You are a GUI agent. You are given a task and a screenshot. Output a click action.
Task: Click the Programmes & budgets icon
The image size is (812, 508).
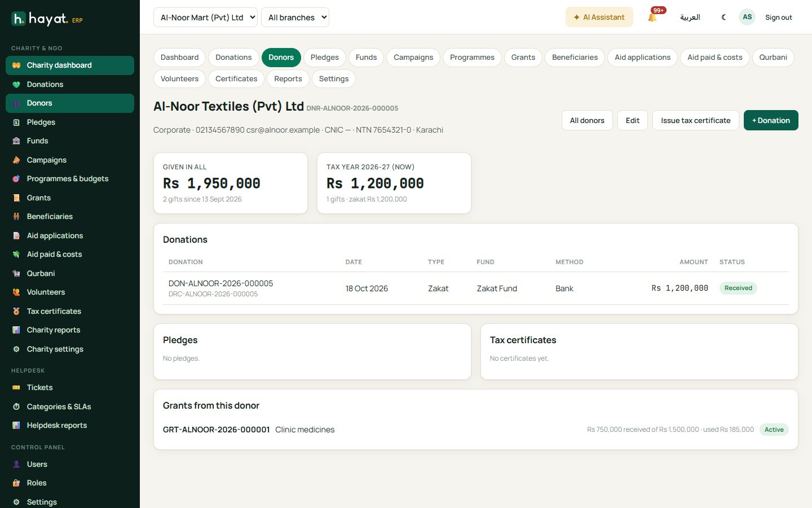(16, 179)
